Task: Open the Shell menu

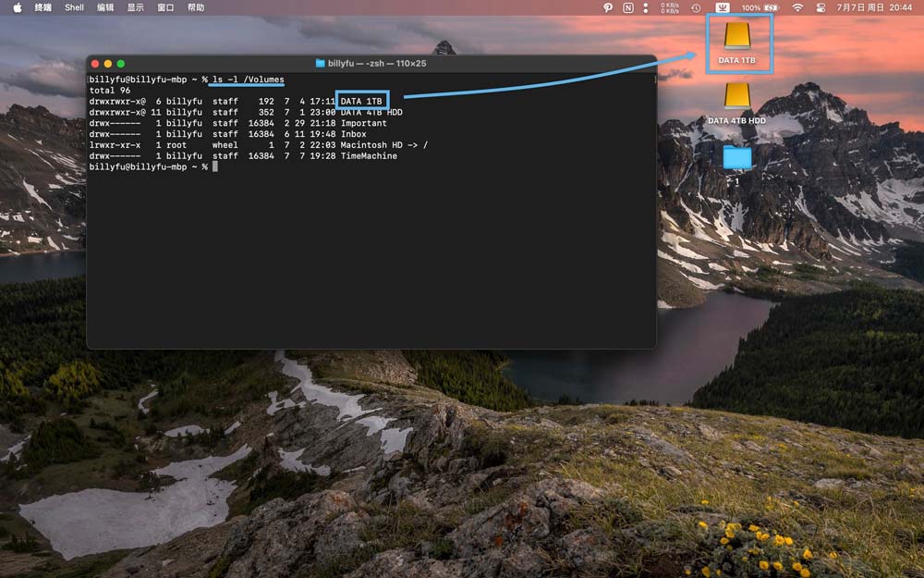Action: (x=74, y=7)
